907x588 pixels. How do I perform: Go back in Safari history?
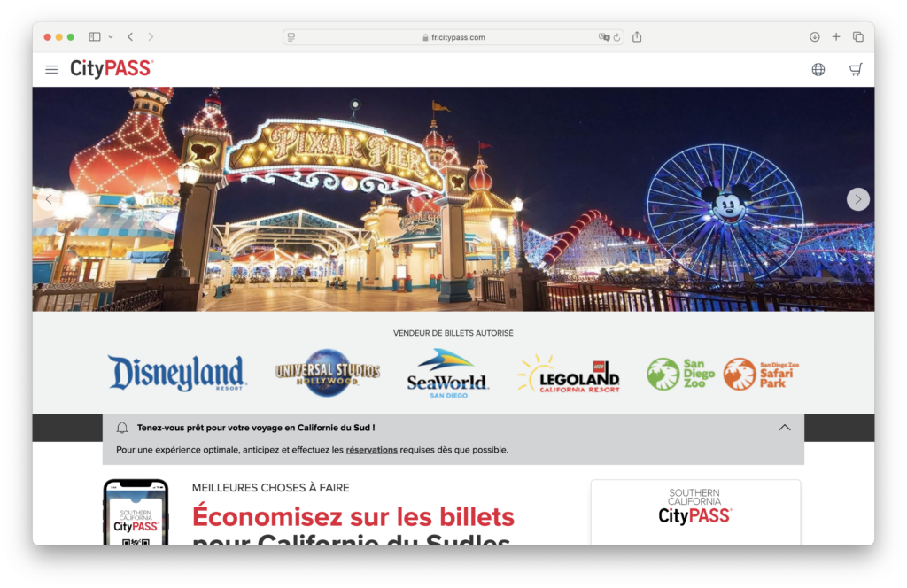pyautogui.click(x=131, y=37)
